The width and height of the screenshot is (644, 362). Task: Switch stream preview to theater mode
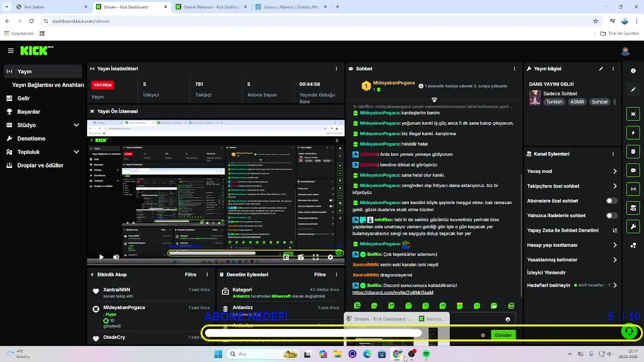pos(300,257)
